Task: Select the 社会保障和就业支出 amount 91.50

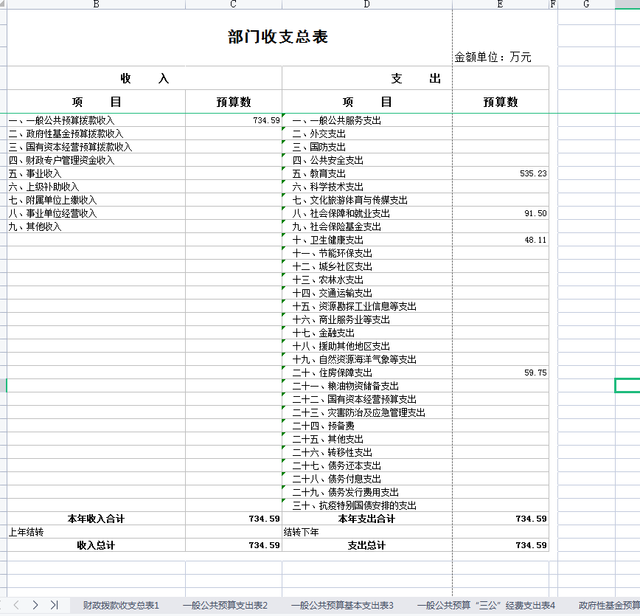Action: pos(500,213)
